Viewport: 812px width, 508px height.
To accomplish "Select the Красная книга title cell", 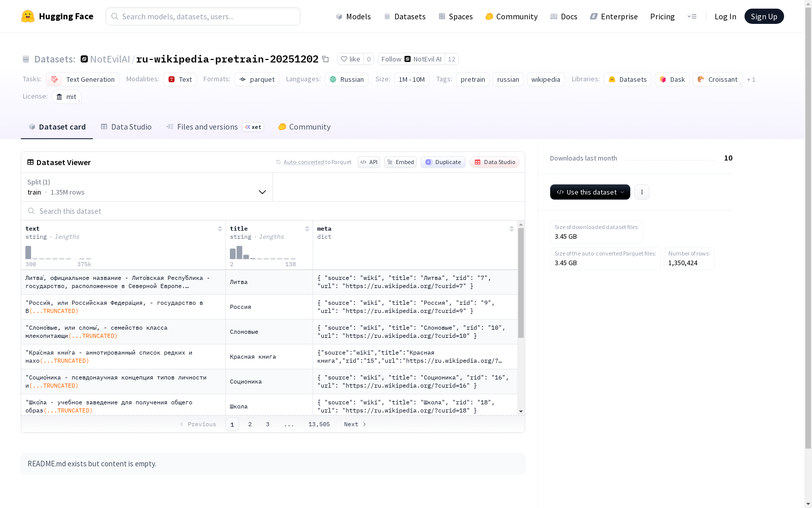I will (x=269, y=357).
